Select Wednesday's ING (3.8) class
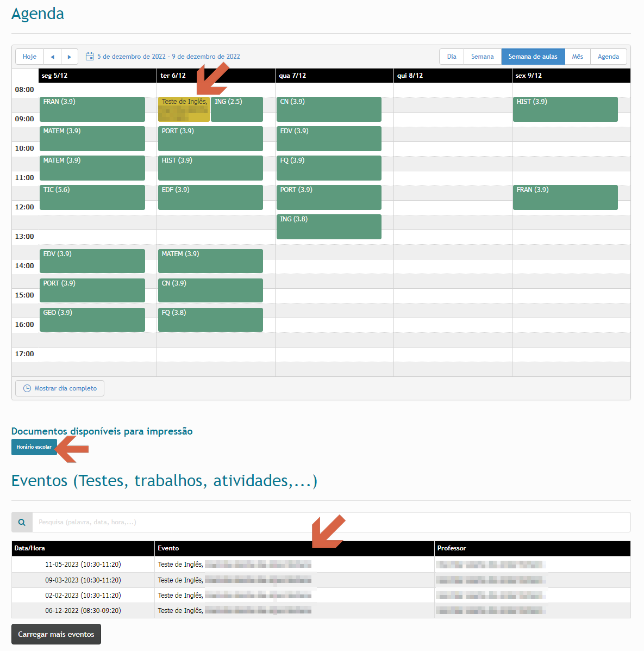644x651 pixels. pyautogui.click(x=329, y=226)
